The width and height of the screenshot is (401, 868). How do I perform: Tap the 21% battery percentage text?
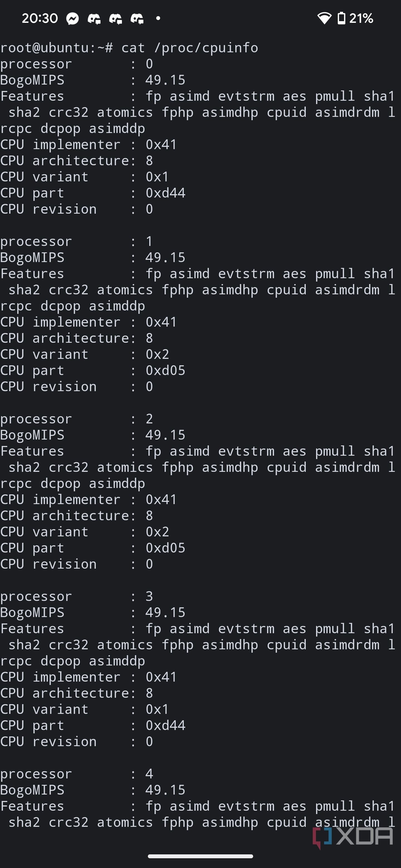(361, 18)
